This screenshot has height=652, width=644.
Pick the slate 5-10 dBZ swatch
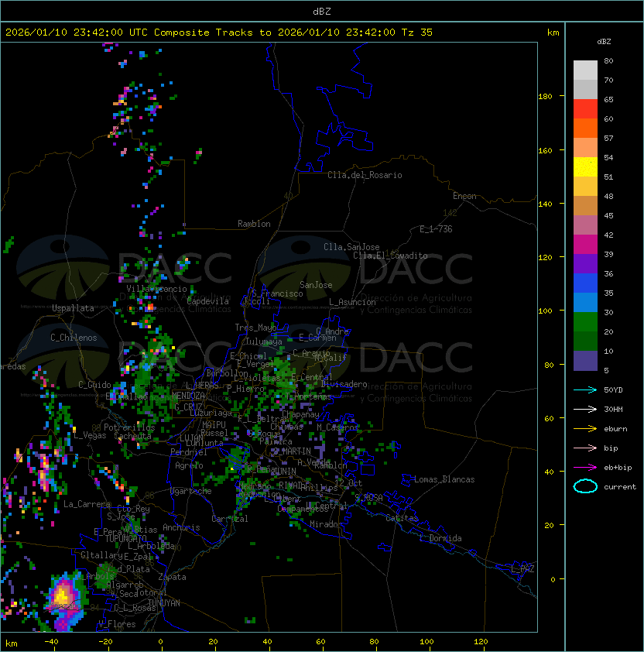585,361
